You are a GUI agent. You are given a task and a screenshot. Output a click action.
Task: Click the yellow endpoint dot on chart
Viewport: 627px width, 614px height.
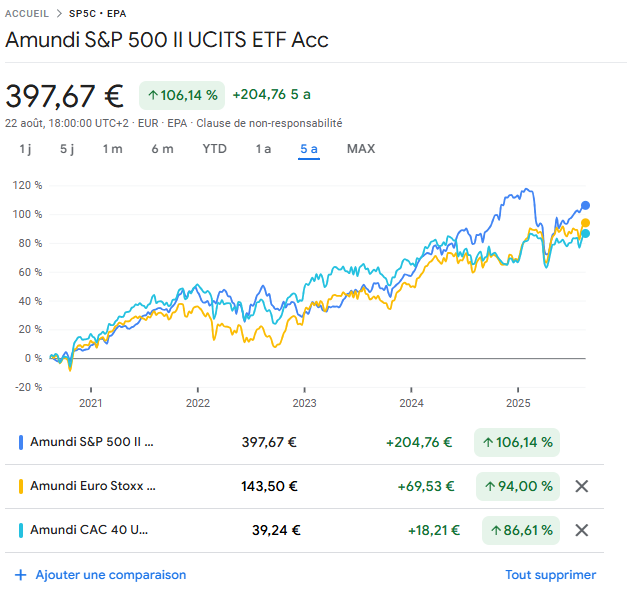(585, 223)
